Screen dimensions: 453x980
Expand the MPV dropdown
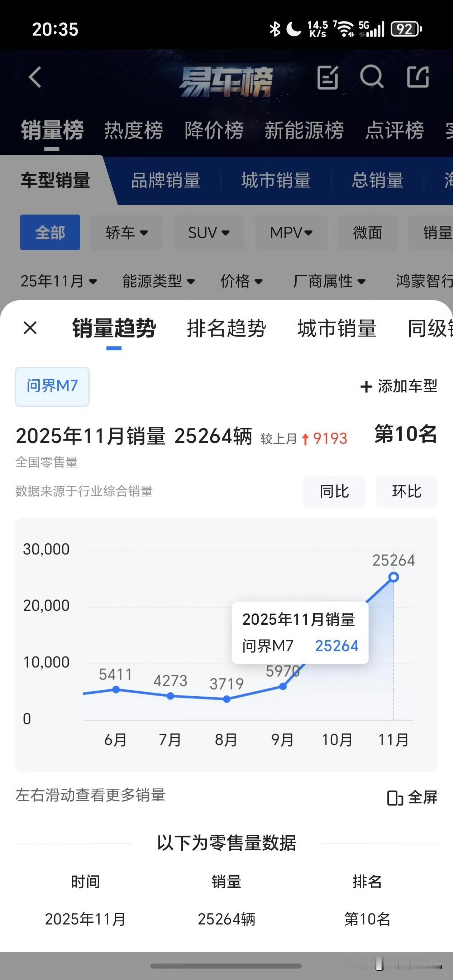291,232
